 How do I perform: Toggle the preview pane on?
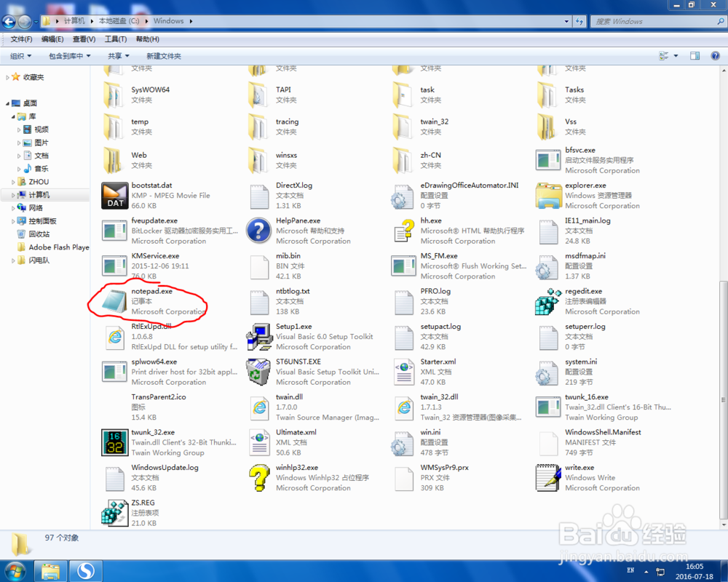pos(695,55)
